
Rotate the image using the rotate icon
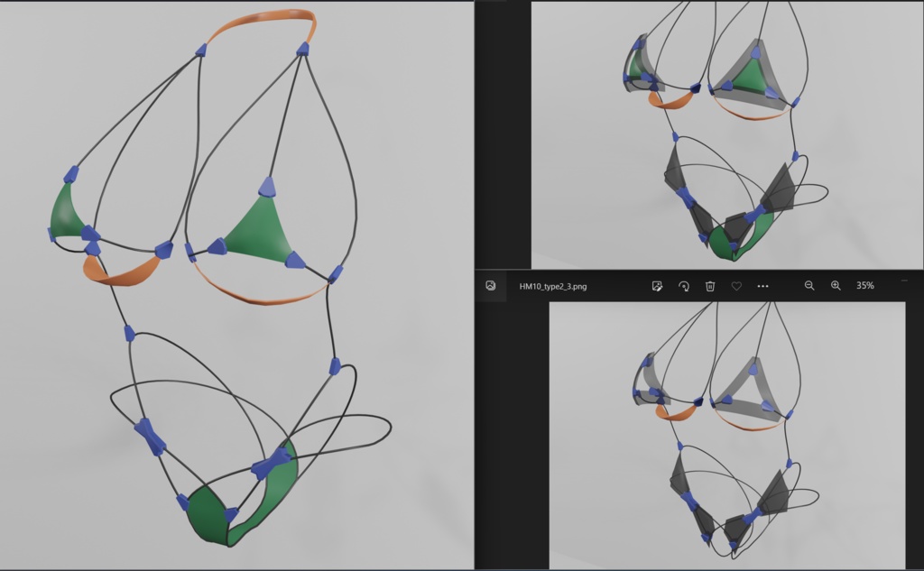[x=684, y=286]
